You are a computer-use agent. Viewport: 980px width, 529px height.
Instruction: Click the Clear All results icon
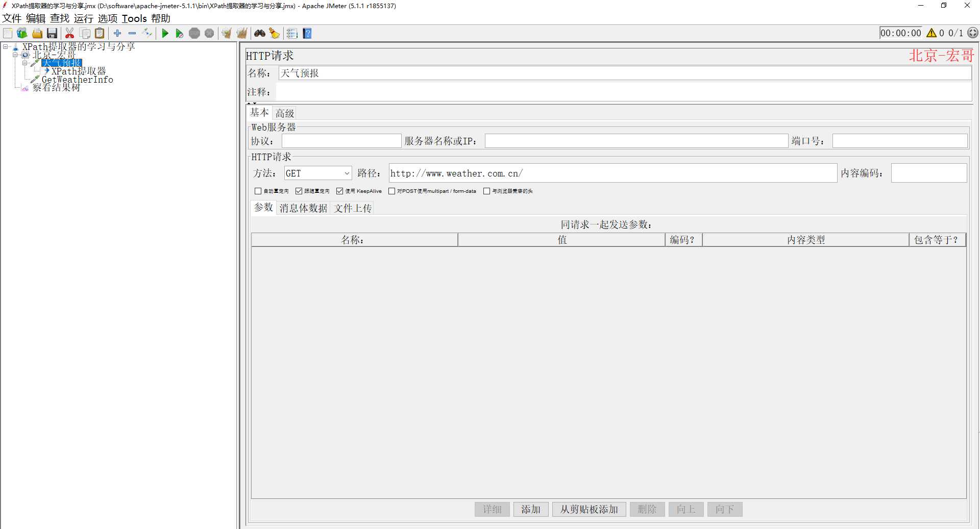coord(242,33)
